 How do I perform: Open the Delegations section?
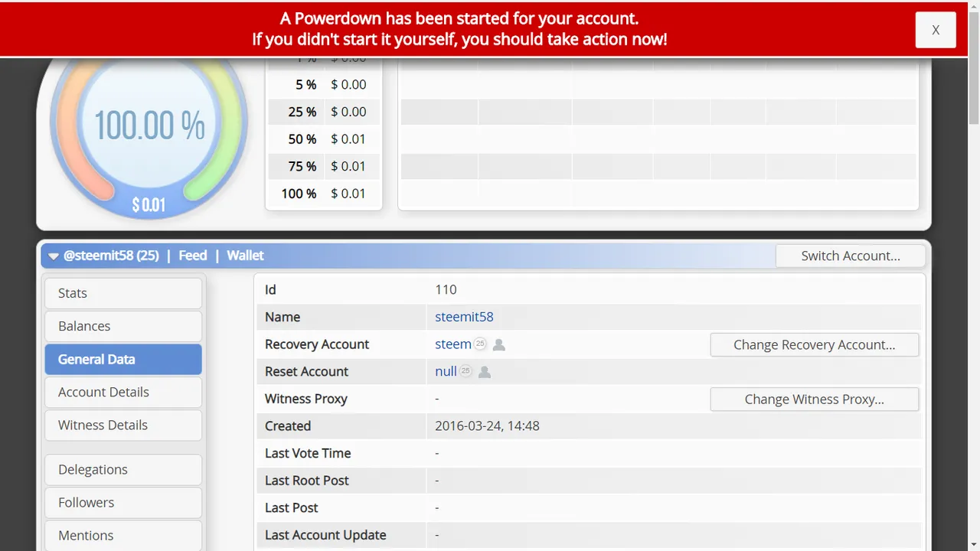123,469
